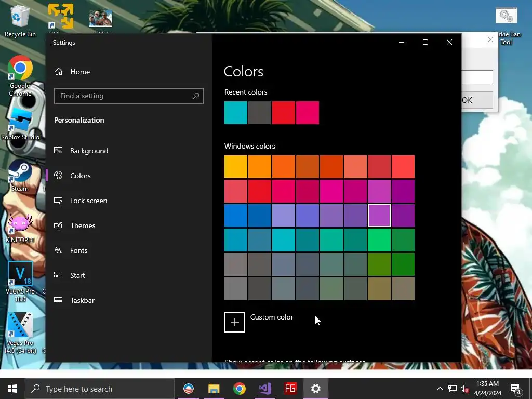The image size is (532, 399).
Task: Click the Custom color label
Action: click(x=272, y=317)
